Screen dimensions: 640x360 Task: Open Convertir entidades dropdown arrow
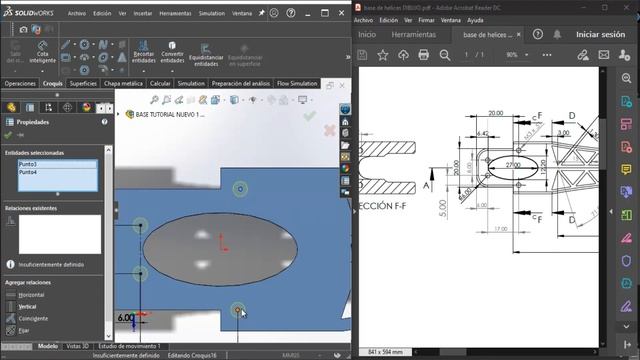(172, 71)
